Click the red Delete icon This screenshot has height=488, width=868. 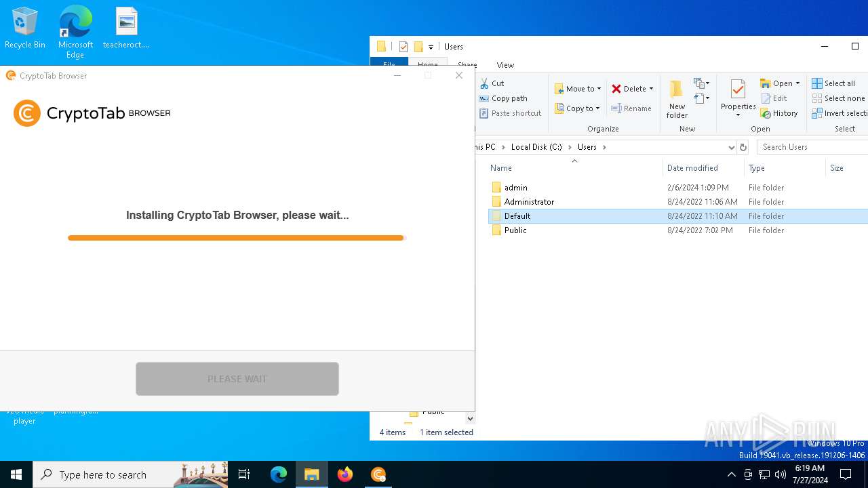[616, 89]
